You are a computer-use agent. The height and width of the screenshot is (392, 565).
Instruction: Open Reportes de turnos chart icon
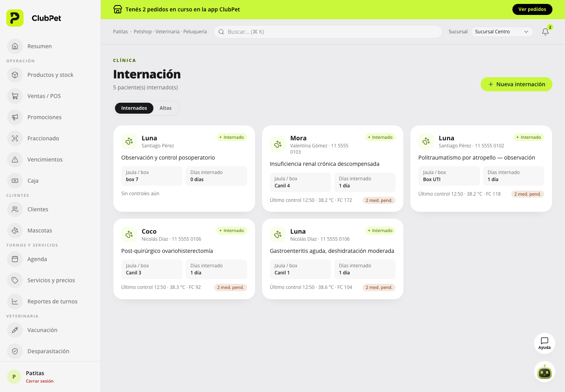point(15,301)
